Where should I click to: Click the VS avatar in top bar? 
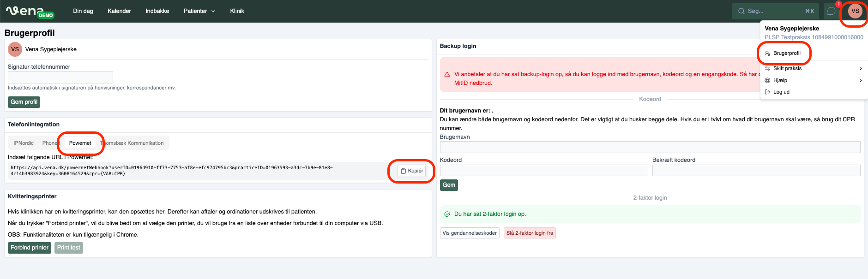(x=855, y=11)
